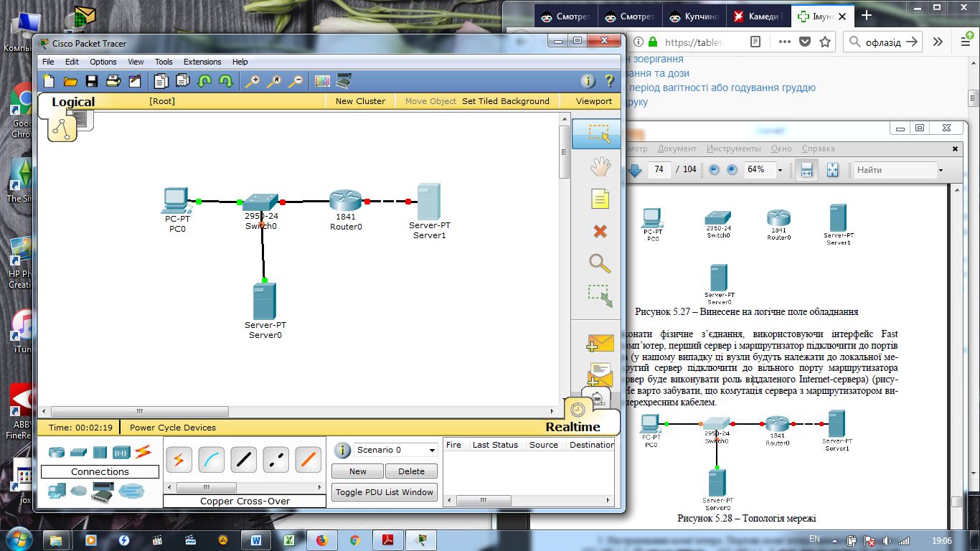Toggle the Logical workspace view
This screenshot has width=980, height=551.
72,102
